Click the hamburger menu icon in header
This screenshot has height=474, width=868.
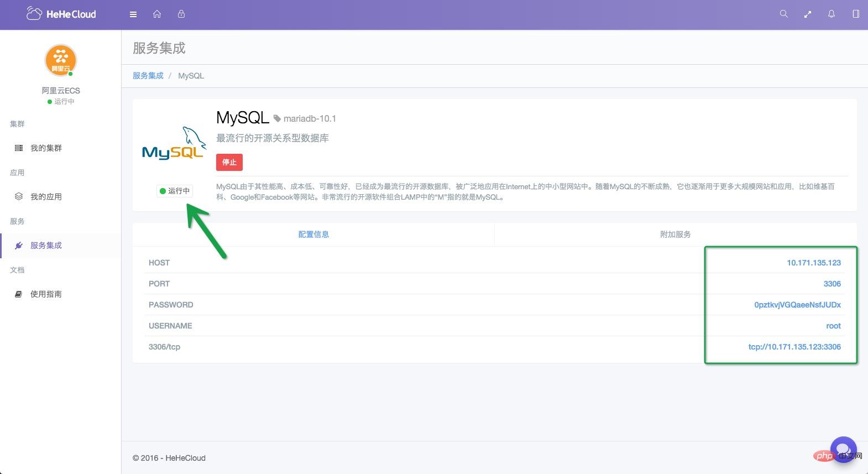[133, 14]
